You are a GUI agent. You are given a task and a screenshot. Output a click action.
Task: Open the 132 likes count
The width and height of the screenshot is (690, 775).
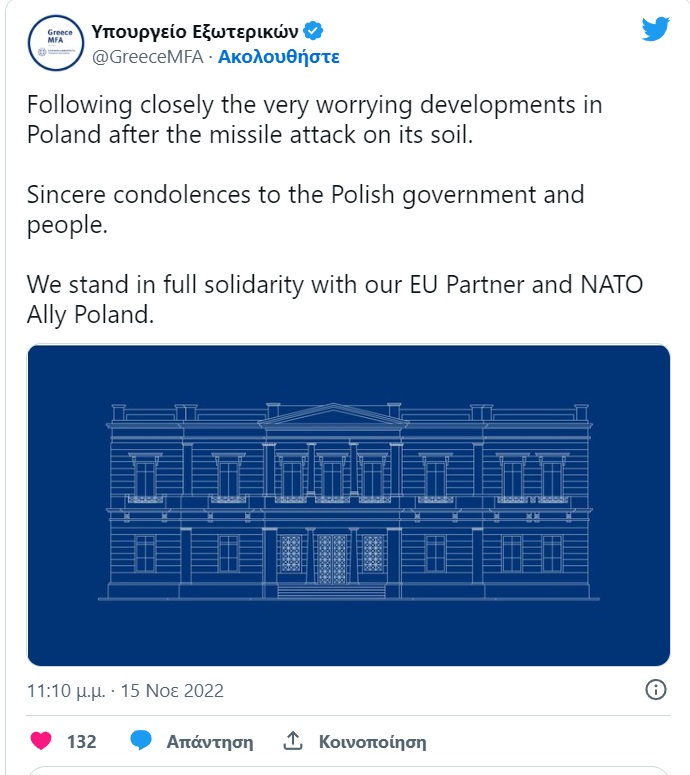coord(82,741)
